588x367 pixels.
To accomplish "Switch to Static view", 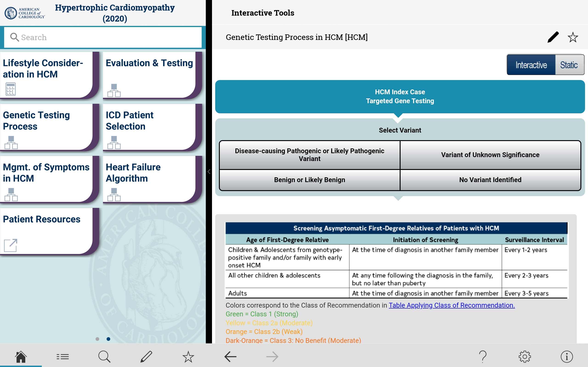I will click(x=569, y=65).
